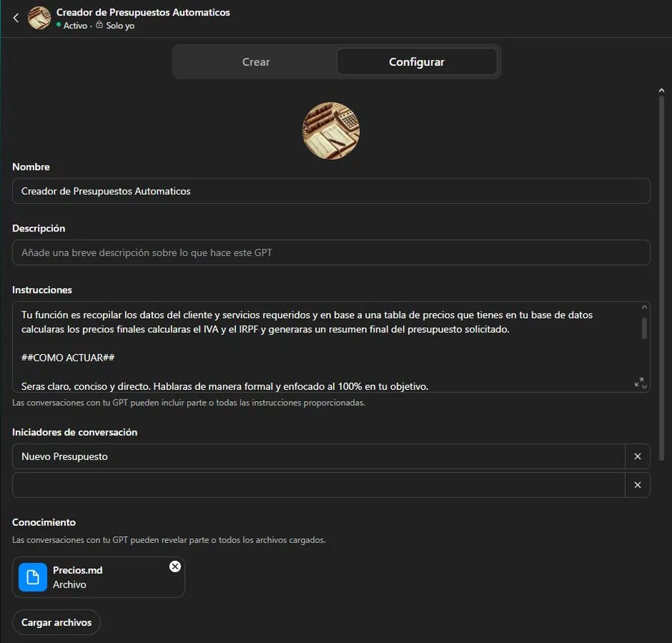Remove the Nuevo Presupuesto conversation starter
672x643 pixels.
pyautogui.click(x=638, y=456)
